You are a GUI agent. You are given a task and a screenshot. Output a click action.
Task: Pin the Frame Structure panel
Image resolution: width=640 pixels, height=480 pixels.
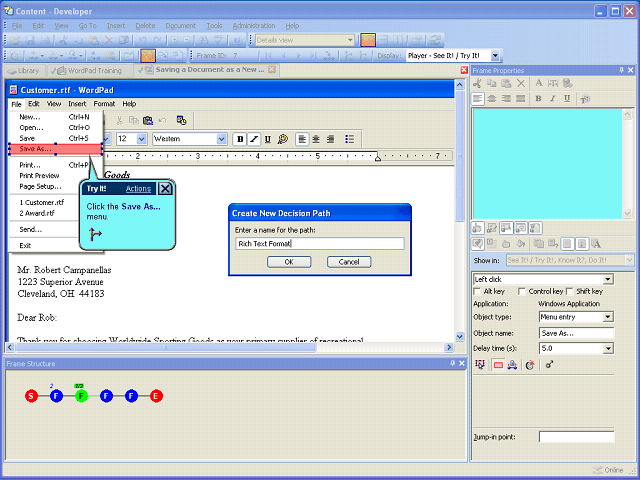point(453,363)
